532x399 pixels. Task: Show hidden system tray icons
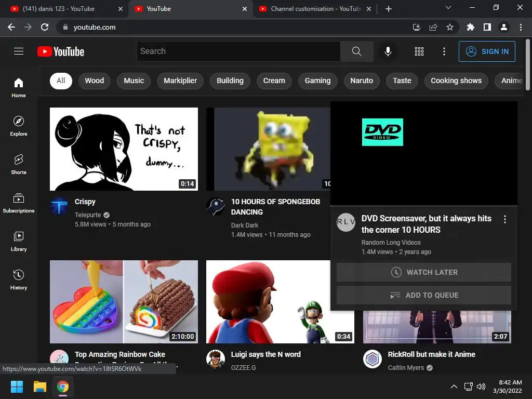[x=454, y=387]
